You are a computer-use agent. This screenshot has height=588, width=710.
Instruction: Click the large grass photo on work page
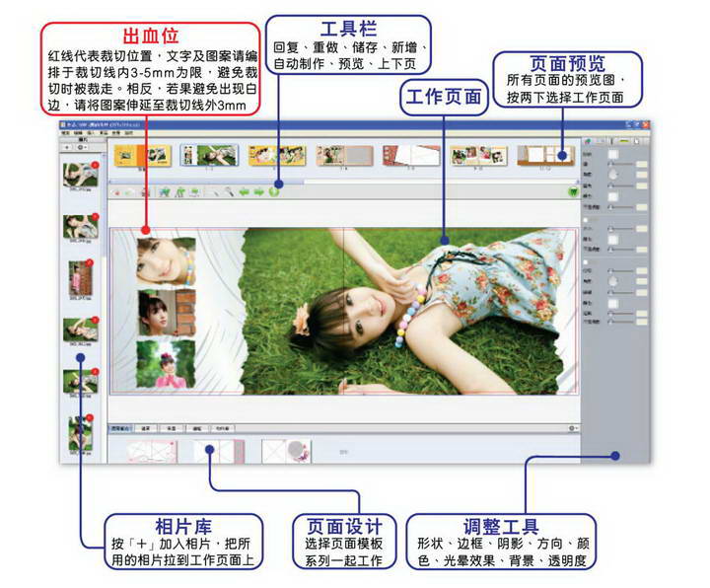(x=403, y=311)
